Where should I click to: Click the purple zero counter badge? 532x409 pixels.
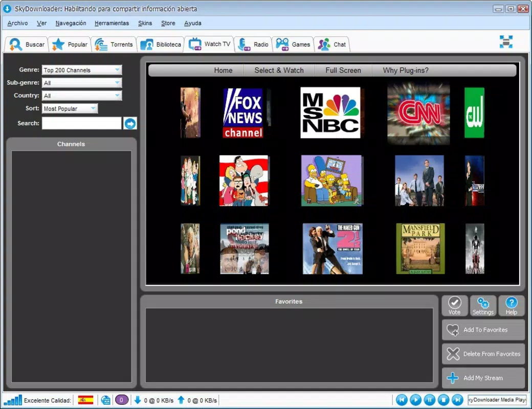coord(121,400)
